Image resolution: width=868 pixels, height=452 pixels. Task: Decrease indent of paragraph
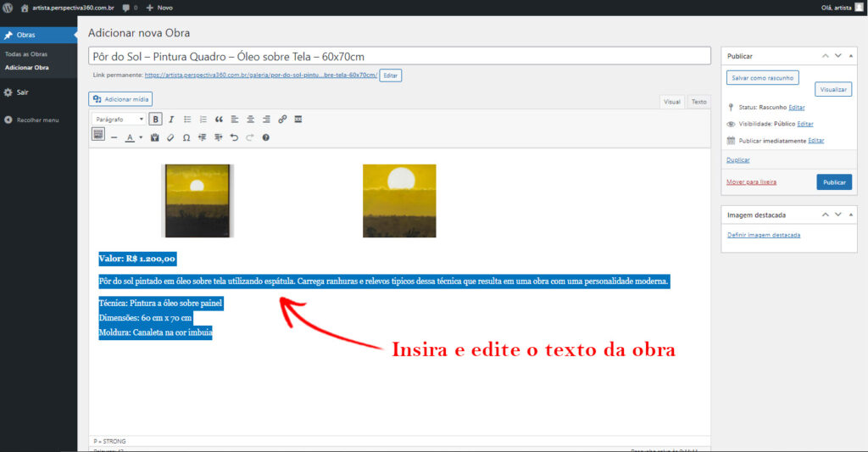pos(202,137)
